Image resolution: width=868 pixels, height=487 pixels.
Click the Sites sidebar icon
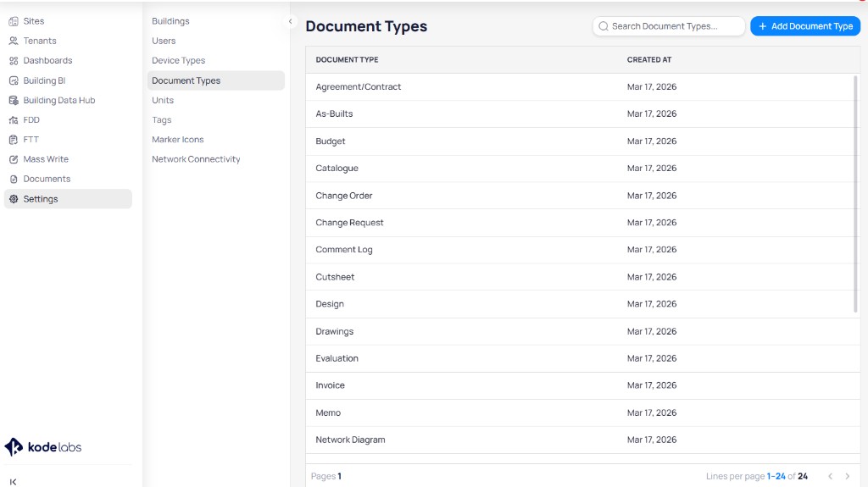[14, 21]
